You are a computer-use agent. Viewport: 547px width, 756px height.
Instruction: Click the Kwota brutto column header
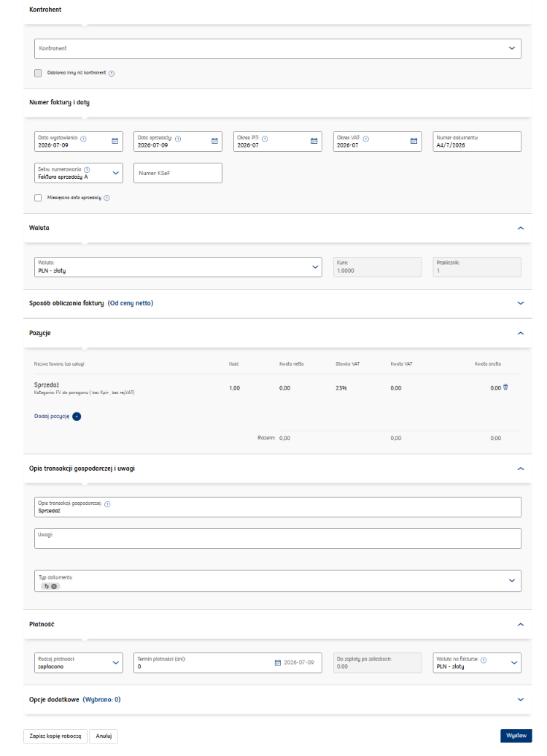tap(488, 364)
